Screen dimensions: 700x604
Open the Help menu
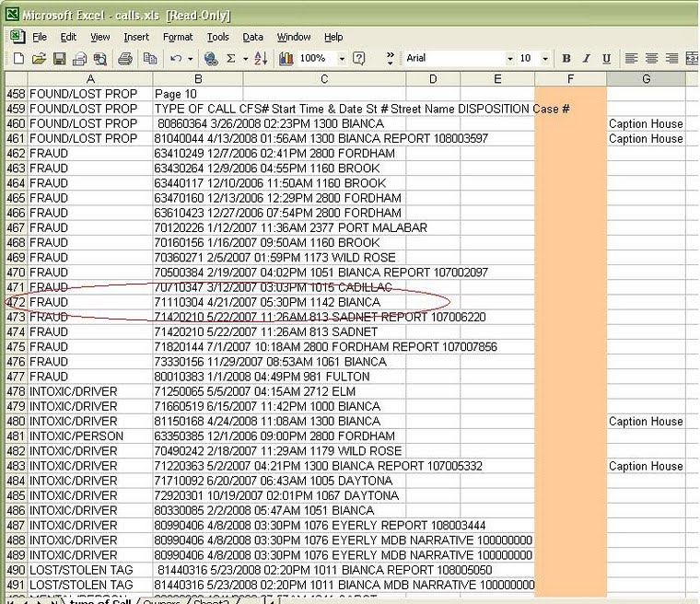coord(333,37)
